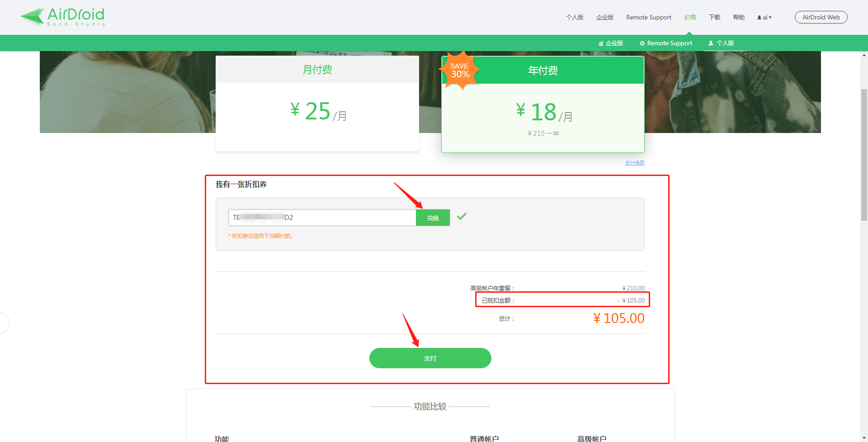Click the ￥210.00 yearly package price
This screenshot has width=868, height=442.
(x=633, y=288)
